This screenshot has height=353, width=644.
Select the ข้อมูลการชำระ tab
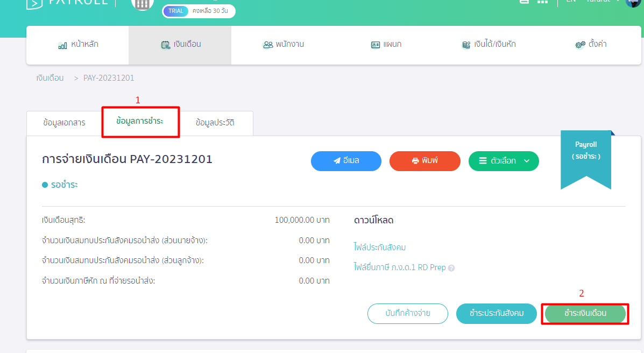(x=140, y=123)
